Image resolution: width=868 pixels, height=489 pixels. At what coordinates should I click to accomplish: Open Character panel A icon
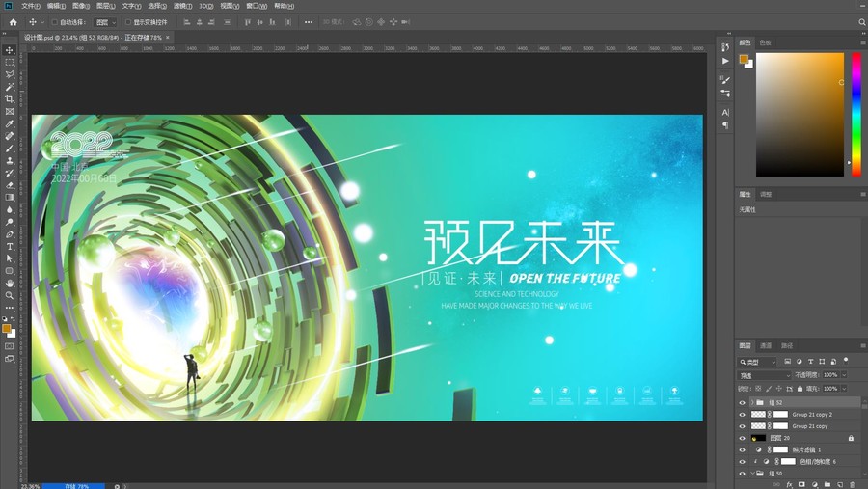725,113
